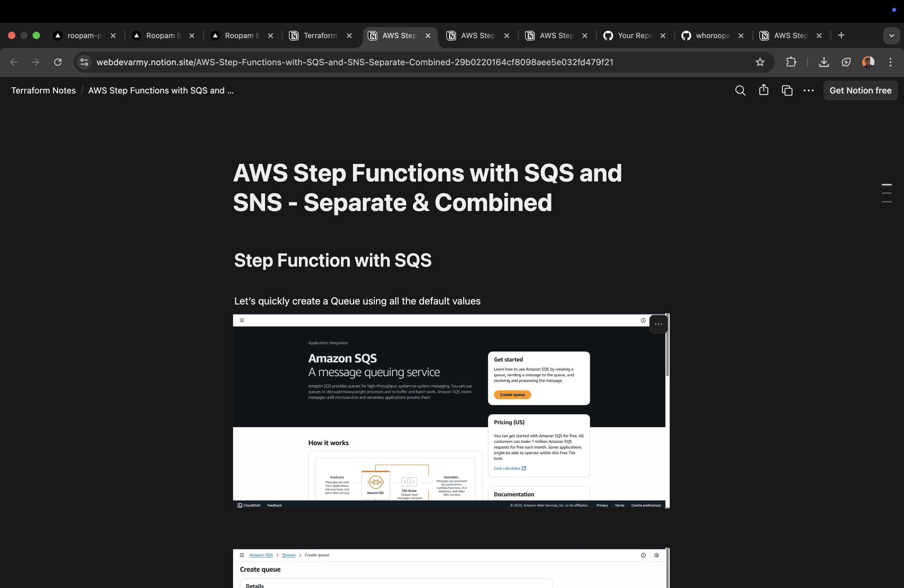This screenshot has height=588, width=904.
Task: Open the Chrome profile avatar
Action: [868, 62]
